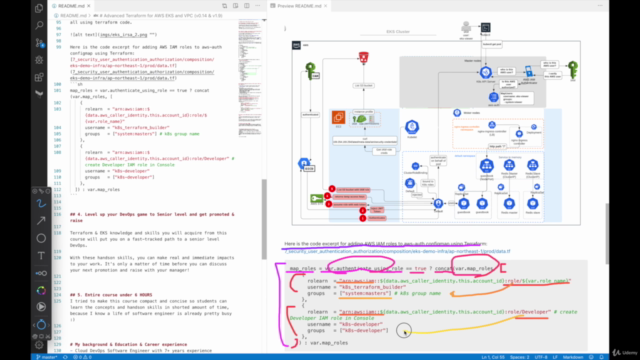Change the LF end of line sequence
The width and height of the screenshot is (640, 360).
555,357
